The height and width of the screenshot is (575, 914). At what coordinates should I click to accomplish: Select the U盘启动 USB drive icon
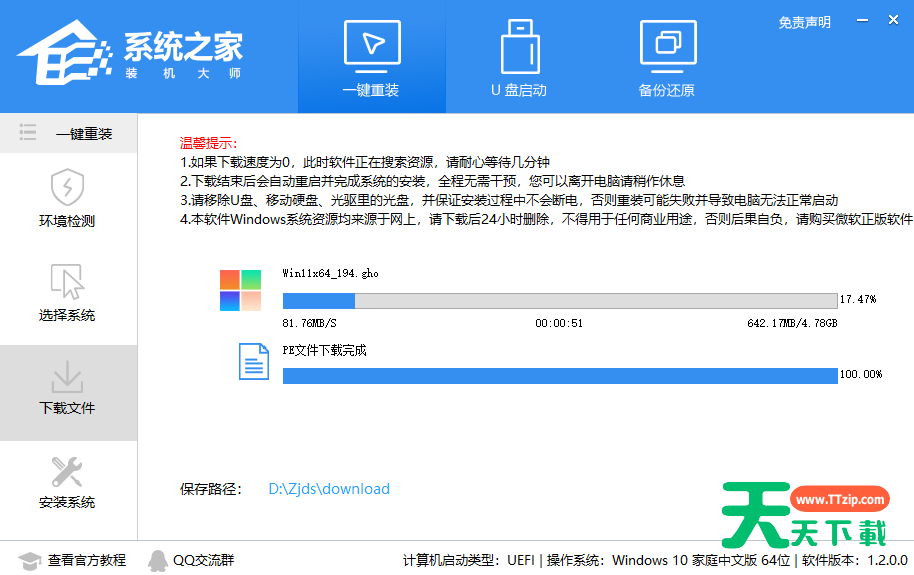(x=520, y=46)
